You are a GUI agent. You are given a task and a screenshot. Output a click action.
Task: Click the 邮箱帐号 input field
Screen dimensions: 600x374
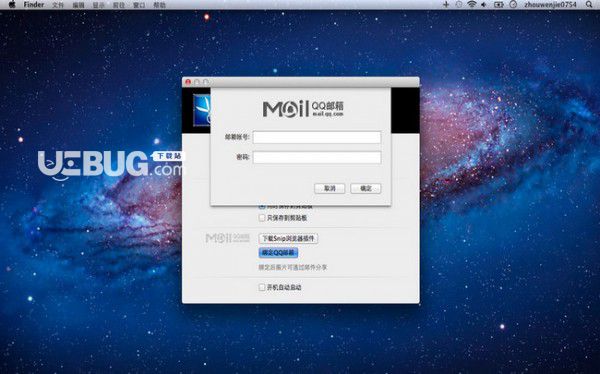click(x=317, y=137)
